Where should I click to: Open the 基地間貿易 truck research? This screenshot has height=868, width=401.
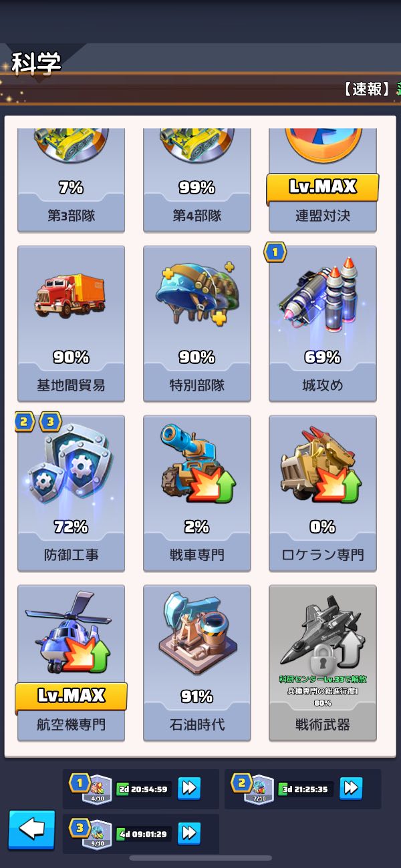tap(71, 323)
